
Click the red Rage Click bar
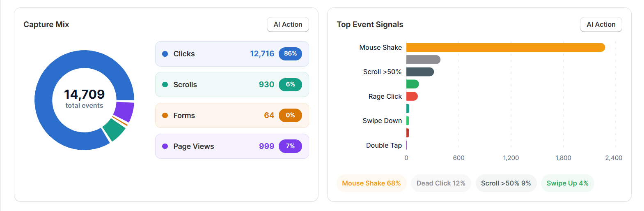(412, 96)
